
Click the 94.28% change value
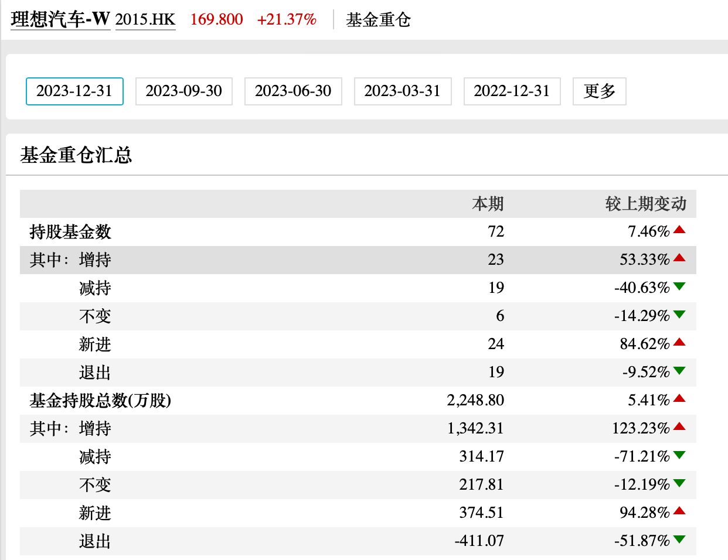tap(645, 513)
